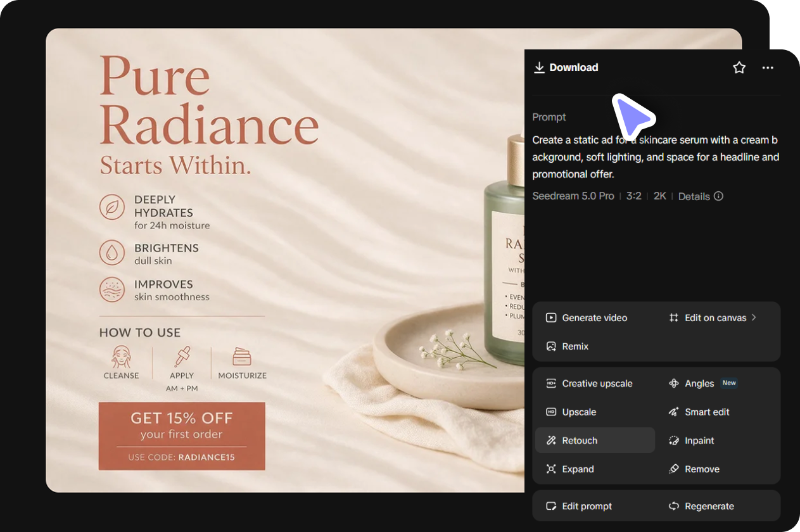
Task: Click the leaf icon beside Deeply Hydrates
Action: click(112, 207)
